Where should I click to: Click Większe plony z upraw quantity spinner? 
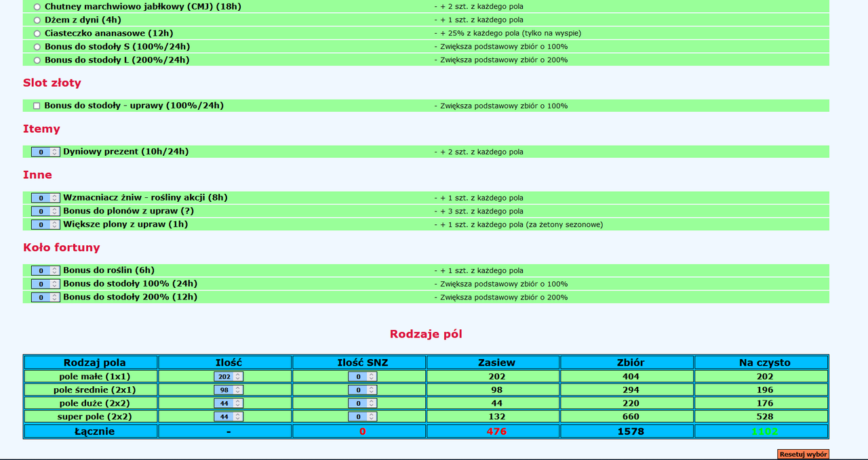tap(45, 224)
